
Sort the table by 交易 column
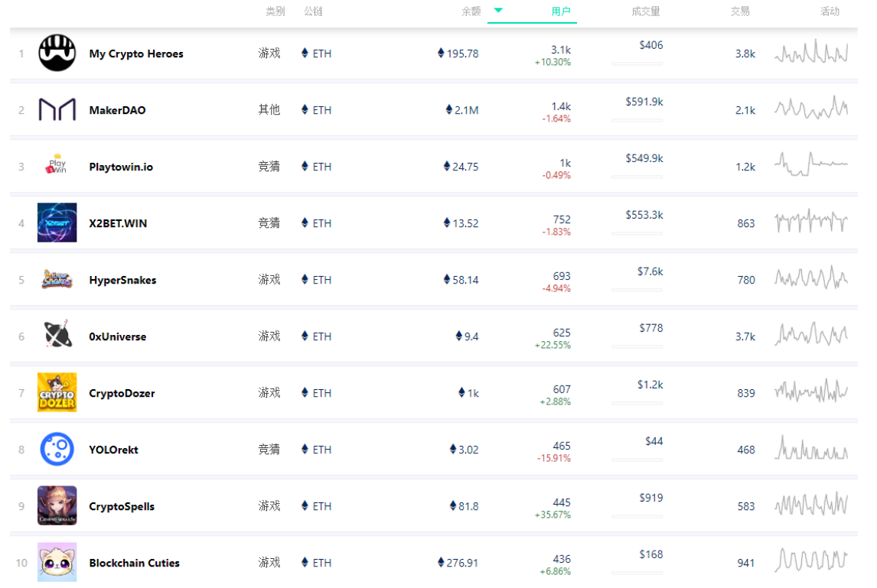[740, 11]
